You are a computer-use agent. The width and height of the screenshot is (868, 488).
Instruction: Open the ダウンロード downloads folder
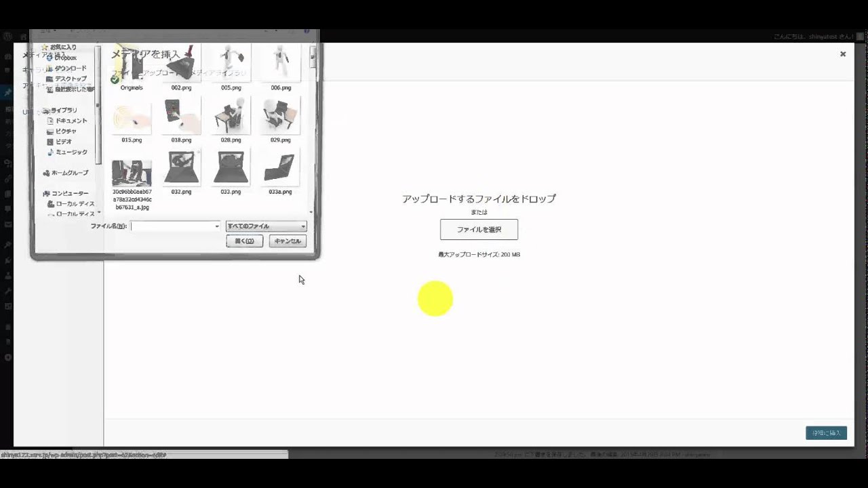[66, 68]
